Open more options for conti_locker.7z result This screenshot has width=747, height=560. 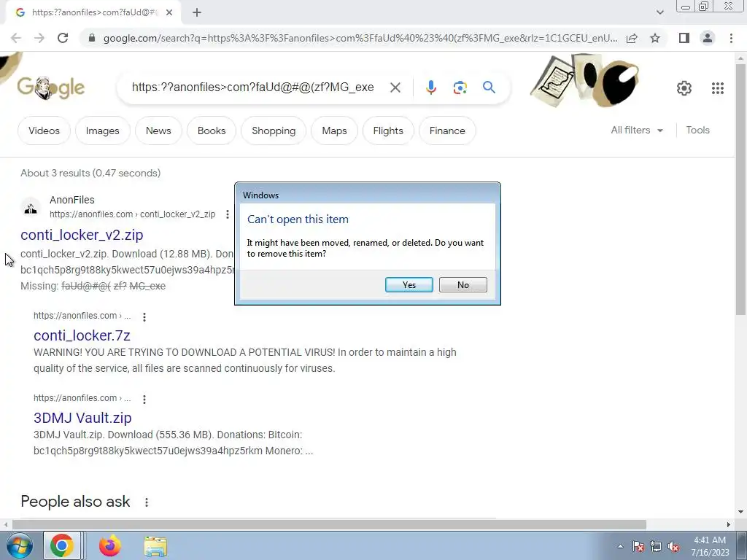(x=144, y=316)
